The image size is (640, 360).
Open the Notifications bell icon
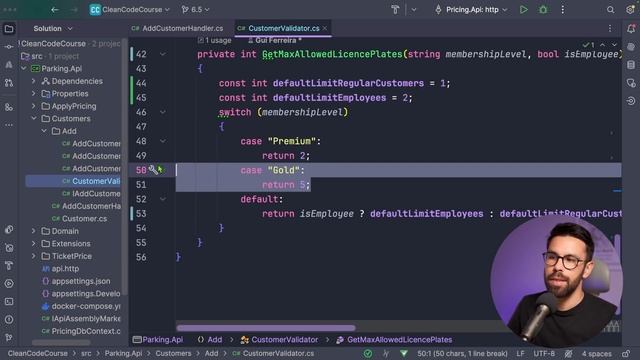pos(631,29)
